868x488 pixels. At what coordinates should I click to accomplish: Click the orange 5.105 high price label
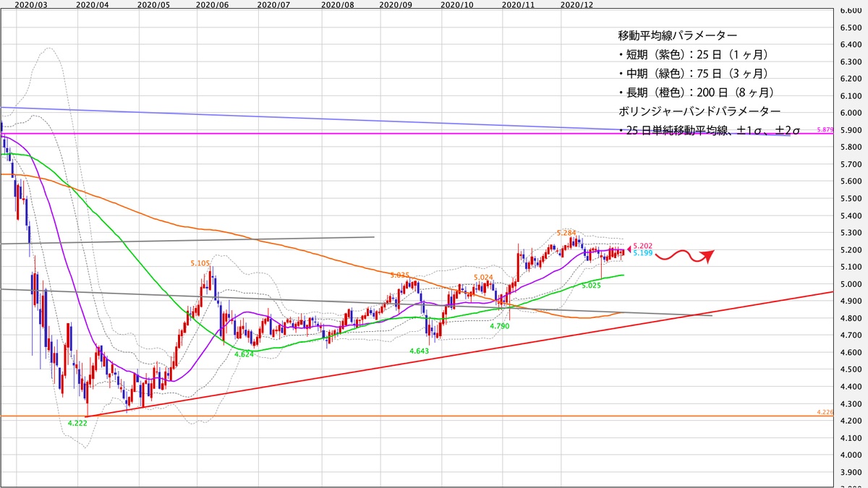point(200,263)
